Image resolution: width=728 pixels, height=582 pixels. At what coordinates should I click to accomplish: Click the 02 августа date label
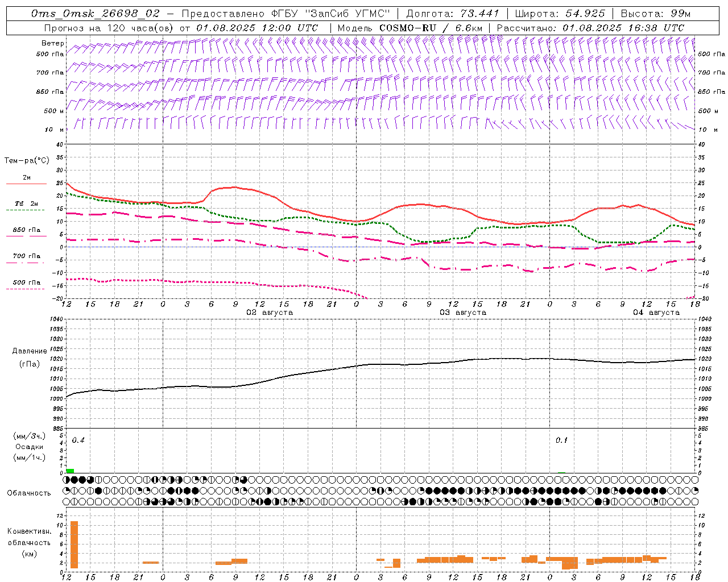point(270,313)
